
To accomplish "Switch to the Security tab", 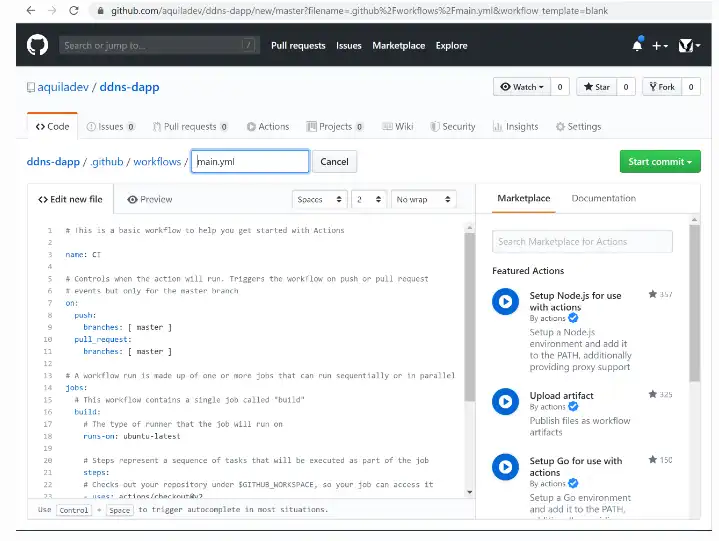I will tap(453, 127).
